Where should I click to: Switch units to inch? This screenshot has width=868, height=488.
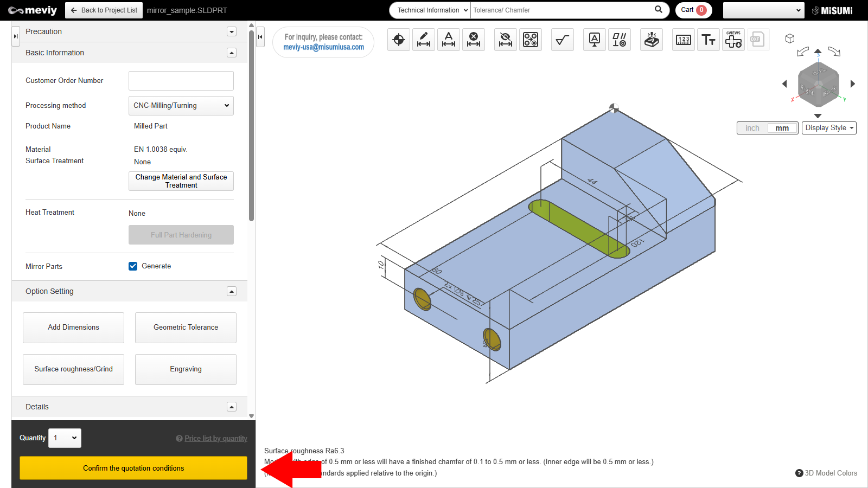752,128
